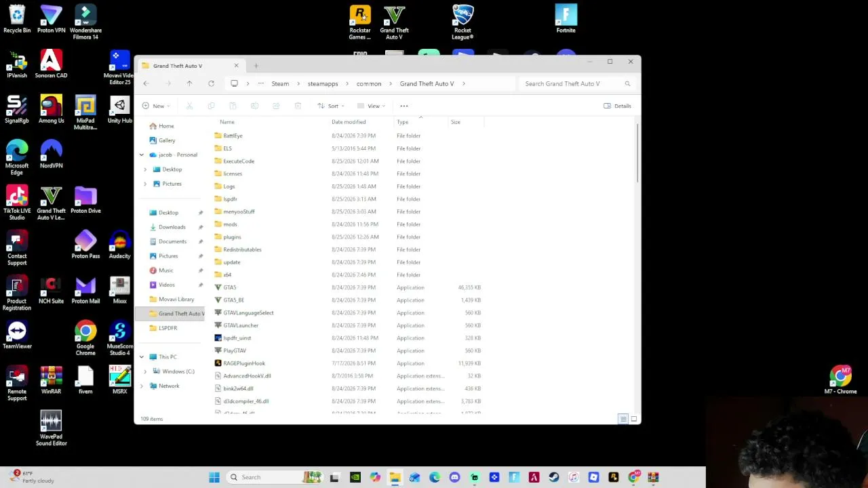
Task: Launch WinRAR desktop shortcut
Action: click(51, 380)
